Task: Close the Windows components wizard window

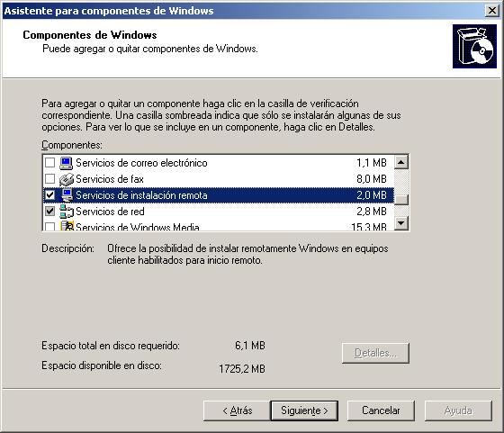Action: tap(491, 11)
